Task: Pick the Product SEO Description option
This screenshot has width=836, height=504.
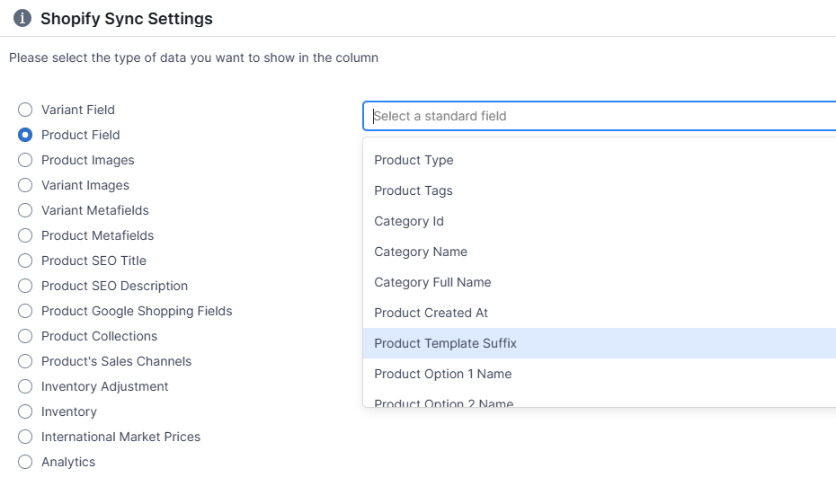Action: [x=25, y=286]
